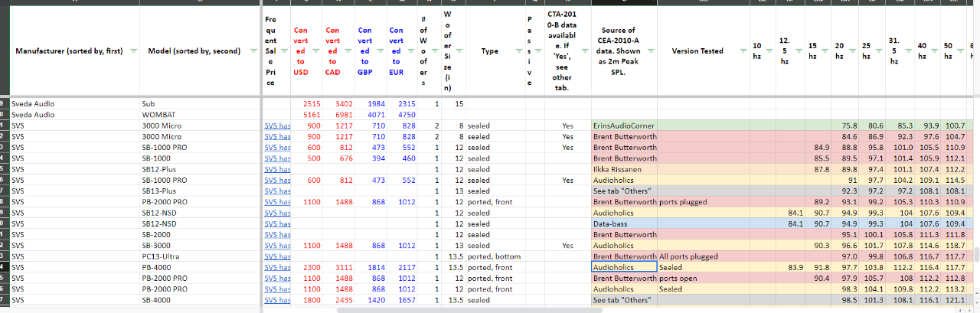Viewport: 980px width, 313px height.
Task: Open the Version Tested filter icon
Action: (745, 51)
